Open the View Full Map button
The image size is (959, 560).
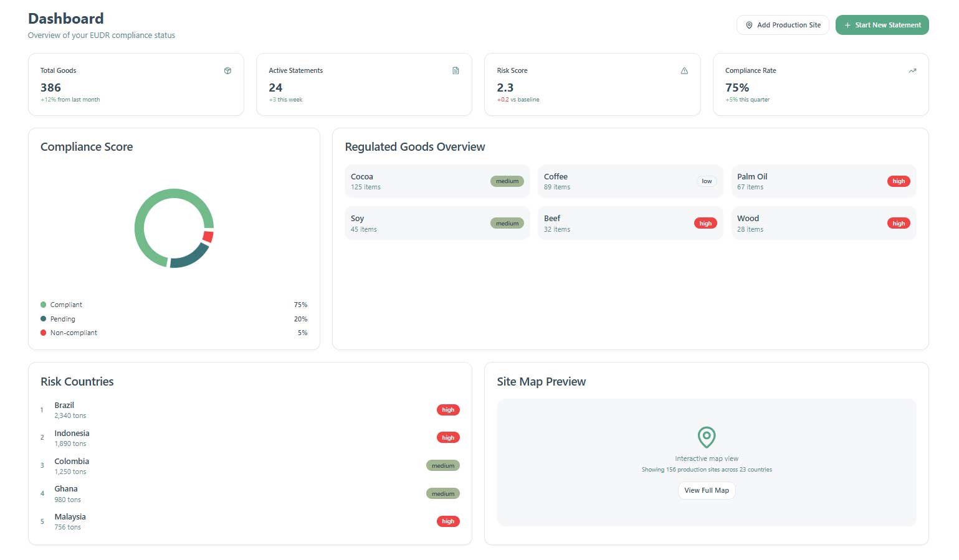coord(706,490)
